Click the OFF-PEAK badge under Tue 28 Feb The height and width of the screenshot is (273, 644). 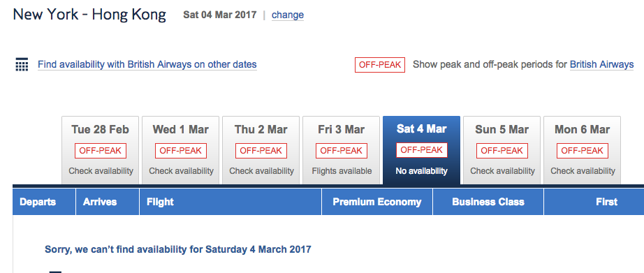[100, 151]
